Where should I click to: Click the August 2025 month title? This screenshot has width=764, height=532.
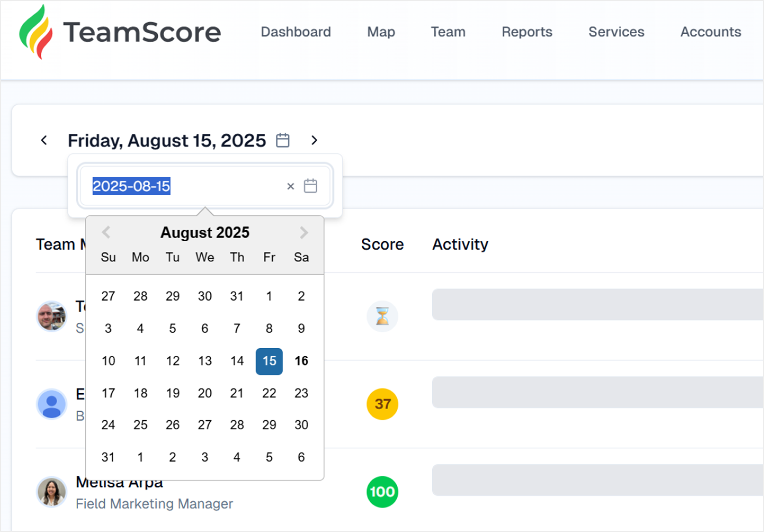coord(205,233)
